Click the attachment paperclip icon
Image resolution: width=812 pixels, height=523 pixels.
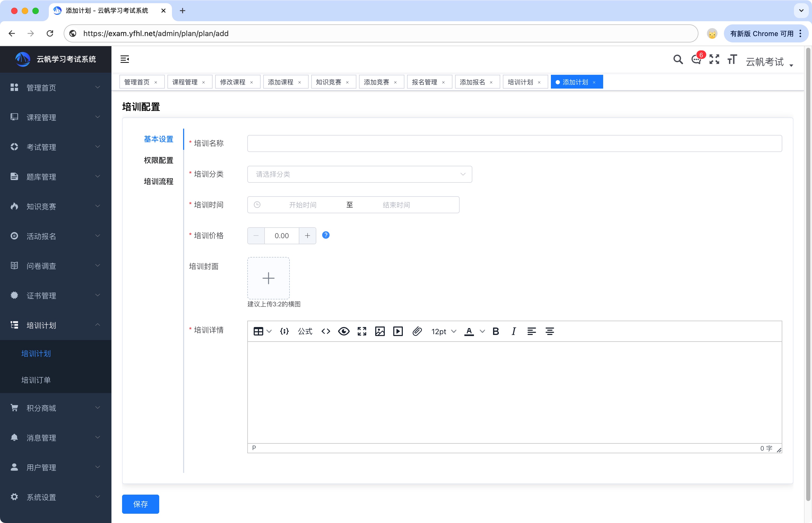pos(417,331)
